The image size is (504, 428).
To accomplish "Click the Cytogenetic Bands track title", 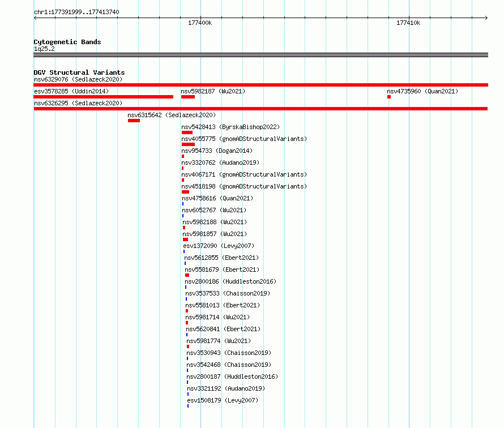I will pos(67,42).
